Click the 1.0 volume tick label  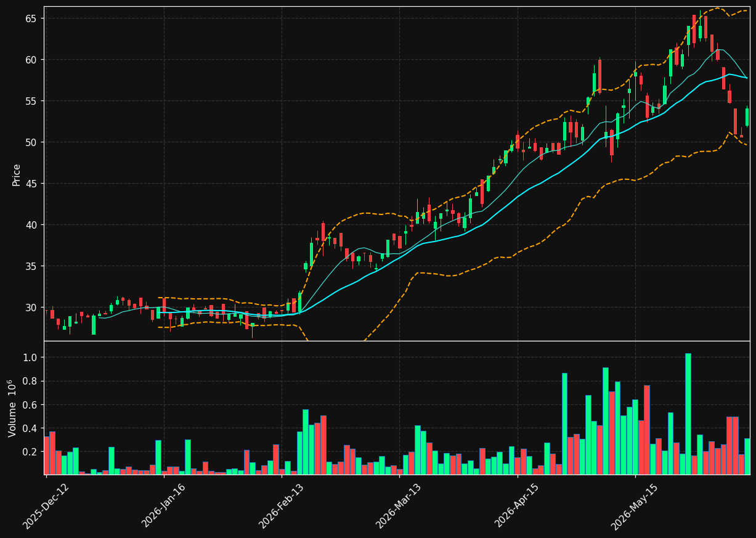pos(31,357)
